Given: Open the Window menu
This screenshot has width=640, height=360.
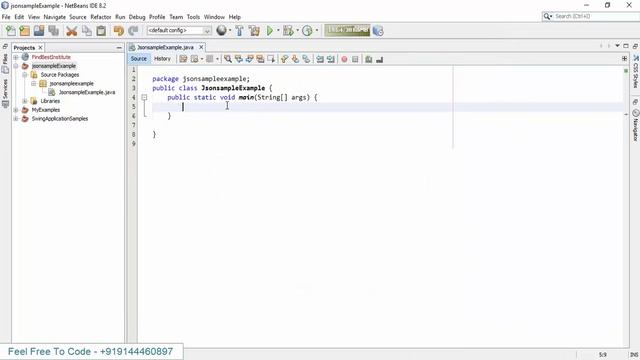Looking at the screenshot, I should pos(214,17).
